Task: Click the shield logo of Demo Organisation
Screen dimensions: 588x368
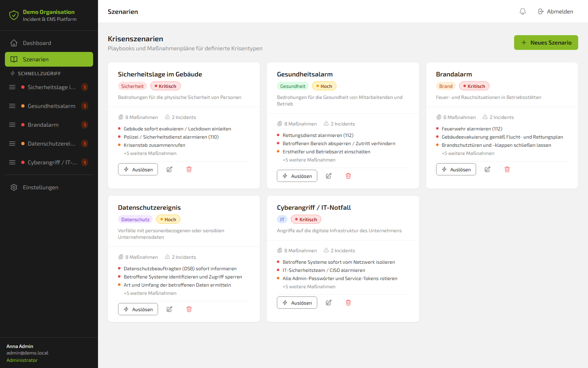Action: [x=14, y=16]
